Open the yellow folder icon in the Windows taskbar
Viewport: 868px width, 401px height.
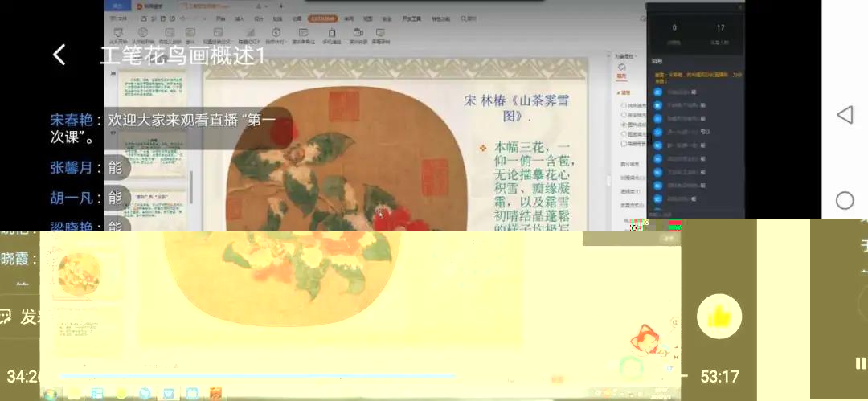coord(74,393)
